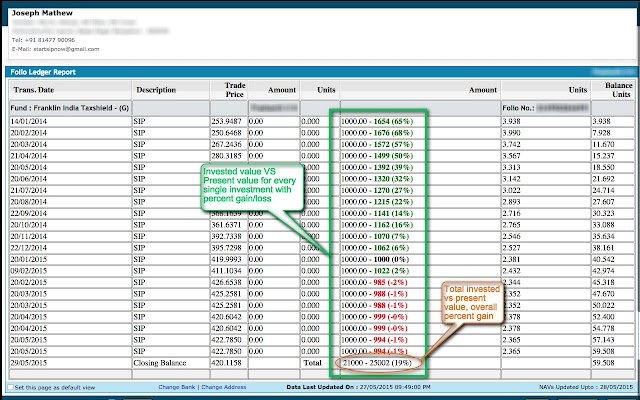Select amount '1000.00 - 1392 (39%)'
The width and height of the screenshot is (640, 400).
tap(378, 167)
